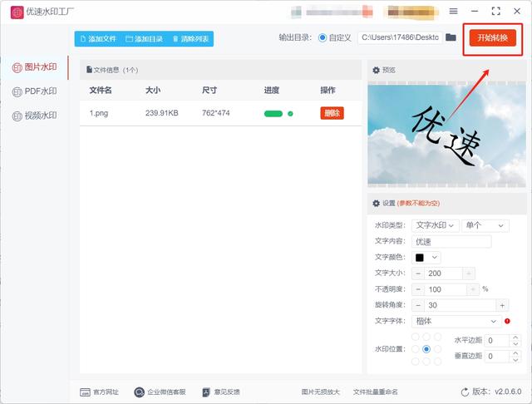The height and width of the screenshot is (404, 532).
Task: Click the text size value 200
Action: 443,273
